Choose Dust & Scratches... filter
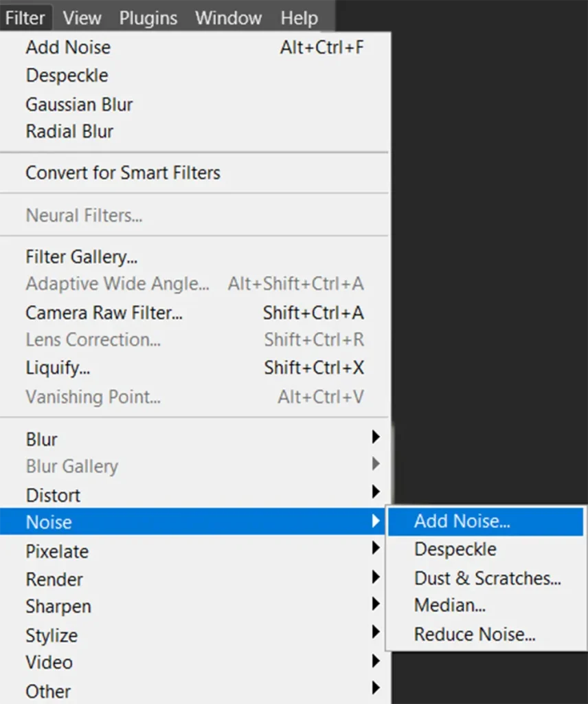Image resolution: width=588 pixels, height=704 pixels. coord(487,578)
